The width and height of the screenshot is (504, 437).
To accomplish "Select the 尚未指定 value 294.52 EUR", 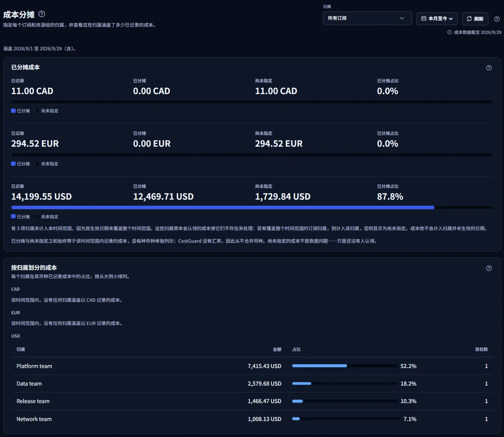I will pyautogui.click(x=279, y=144).
